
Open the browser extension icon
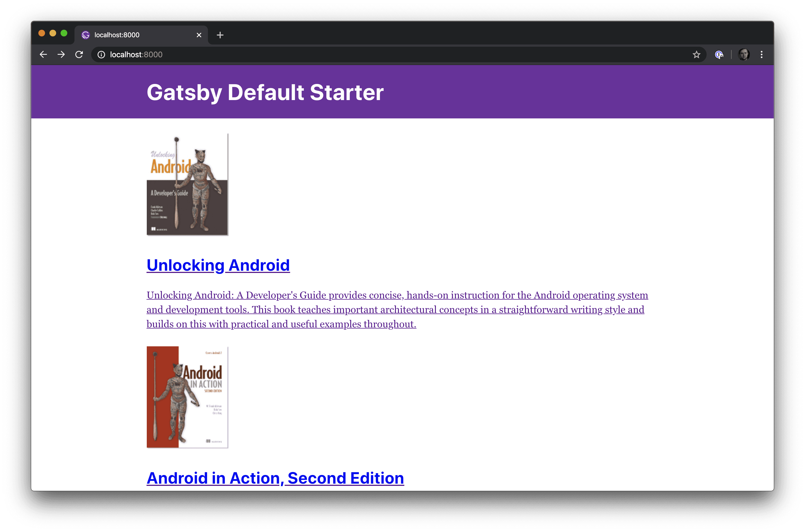pyautogui.click(x=719, y=55)
